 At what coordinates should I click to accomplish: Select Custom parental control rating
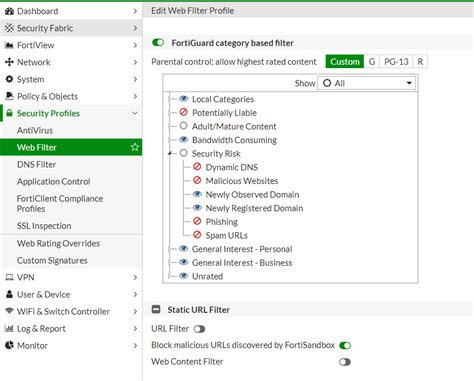click(345, 62)
